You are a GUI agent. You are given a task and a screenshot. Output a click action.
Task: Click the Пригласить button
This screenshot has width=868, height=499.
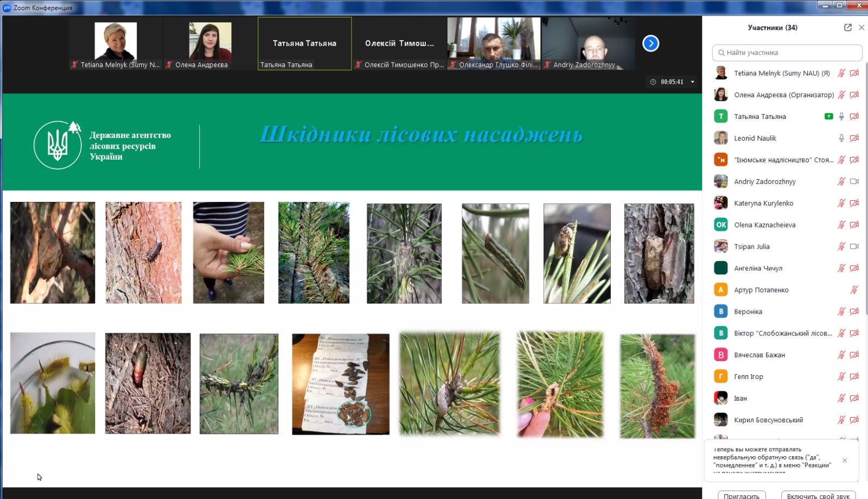(x=742, y=495)
